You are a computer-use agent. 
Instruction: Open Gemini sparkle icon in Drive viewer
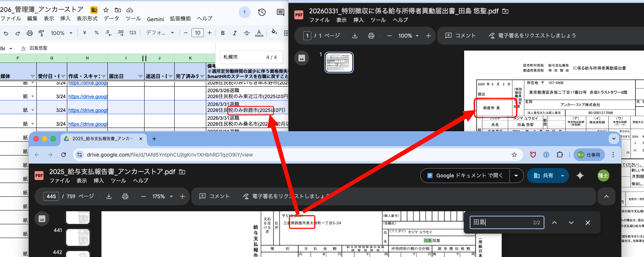coord(580,176)
